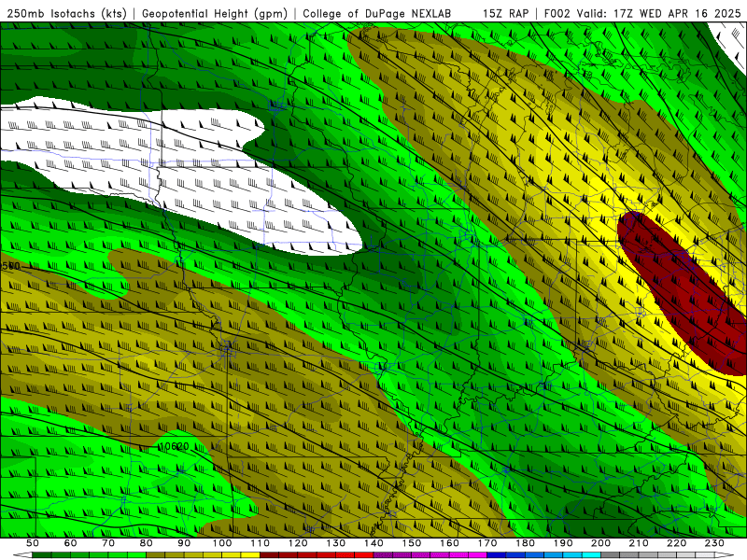Click the '250mb Isotachs (kts)' title text
Image resolution: width=747 pixels, height=560 pixels.
[x=66, y=13]
